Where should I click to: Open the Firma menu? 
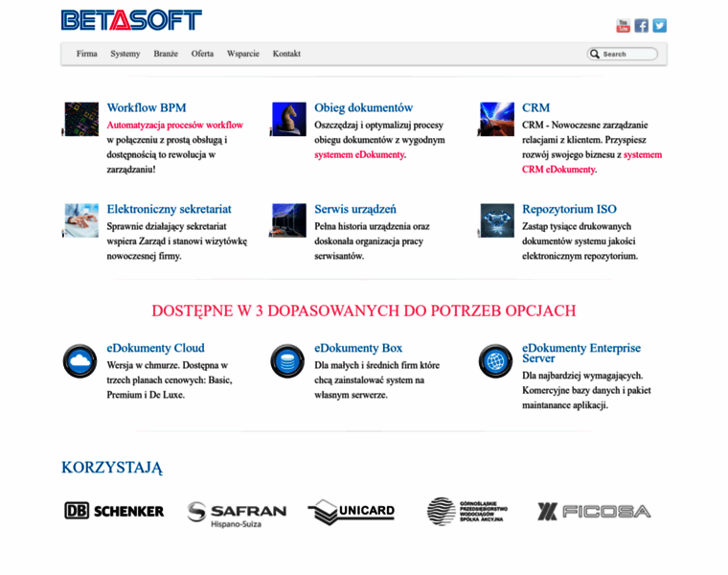87,54
